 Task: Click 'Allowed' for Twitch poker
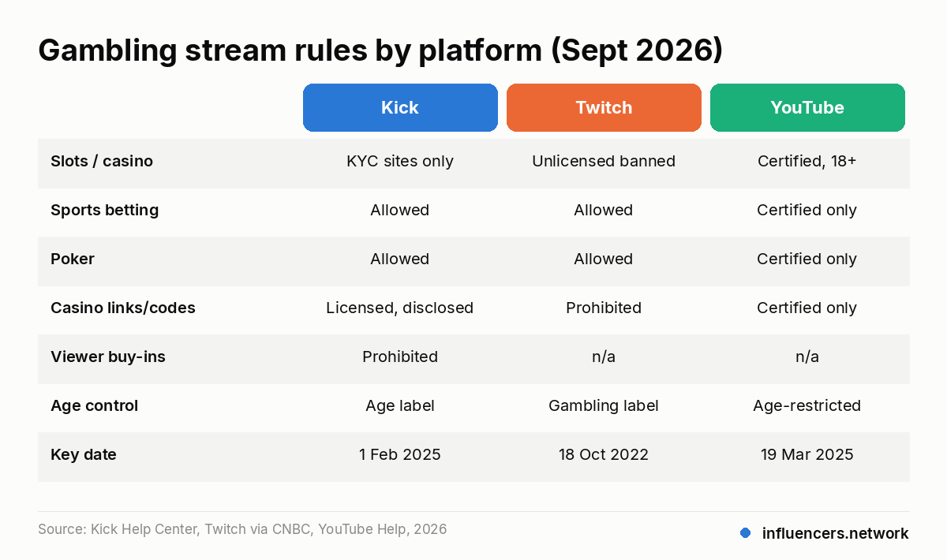point(604,259)
